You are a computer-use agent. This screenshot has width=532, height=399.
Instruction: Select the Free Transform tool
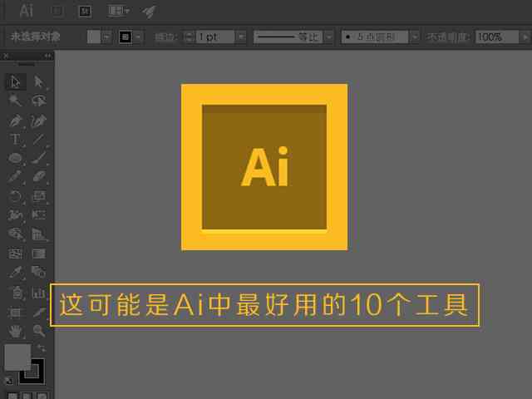pos(39,215)
